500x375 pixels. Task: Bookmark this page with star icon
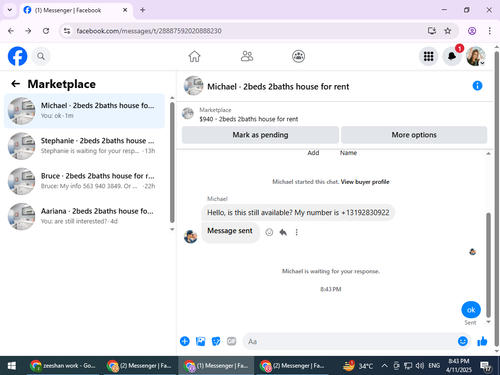click(x=448, y=31)
